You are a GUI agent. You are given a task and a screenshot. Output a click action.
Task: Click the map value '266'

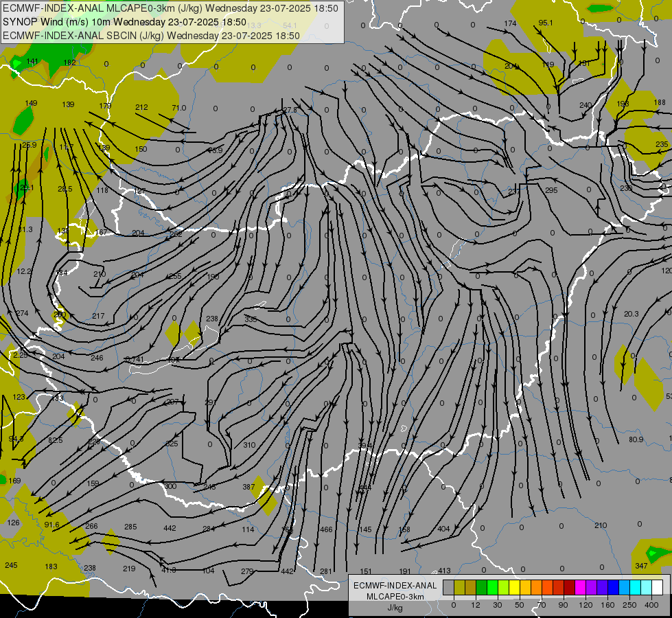click(x=91, y=526)
